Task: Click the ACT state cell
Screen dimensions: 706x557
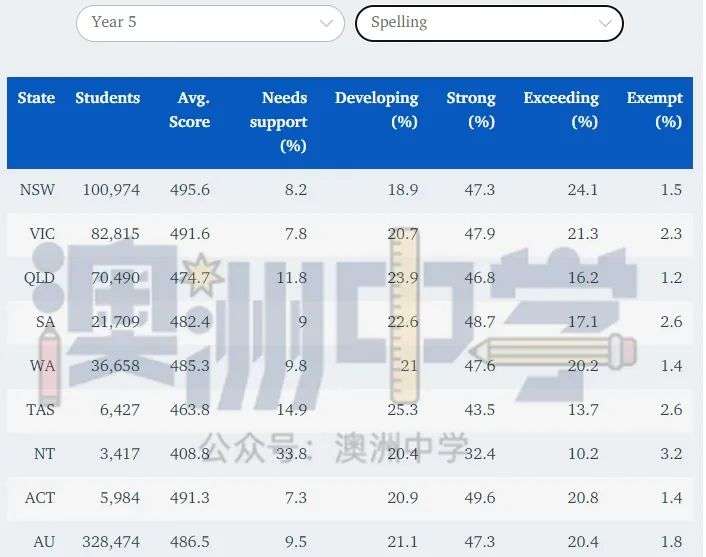Action: (40, 498)
